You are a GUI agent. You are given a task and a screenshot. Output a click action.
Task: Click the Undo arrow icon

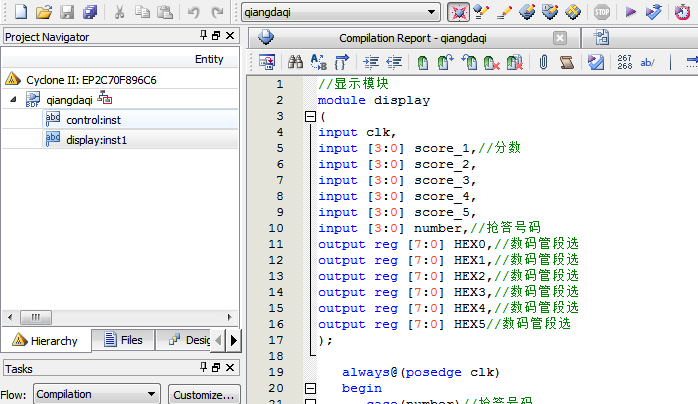coord(193,12)
